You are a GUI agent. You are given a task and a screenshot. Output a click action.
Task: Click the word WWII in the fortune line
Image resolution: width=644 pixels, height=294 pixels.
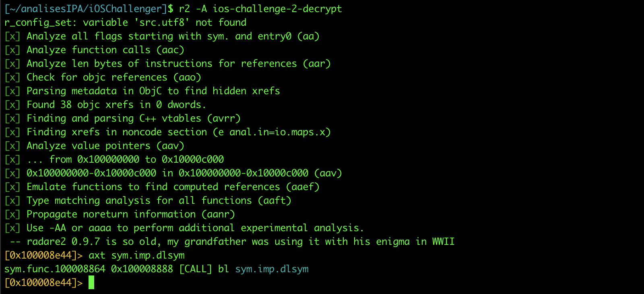(x=443, y=242)
